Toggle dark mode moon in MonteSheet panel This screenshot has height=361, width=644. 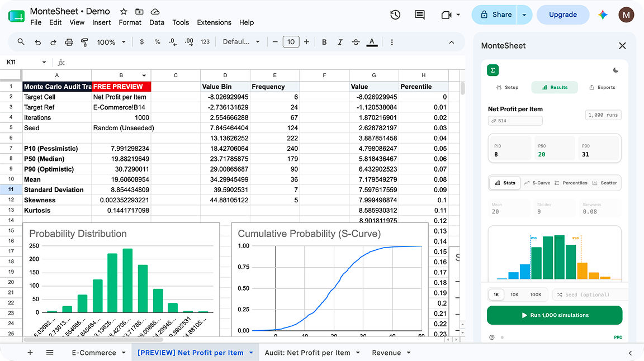pos(615,70)
